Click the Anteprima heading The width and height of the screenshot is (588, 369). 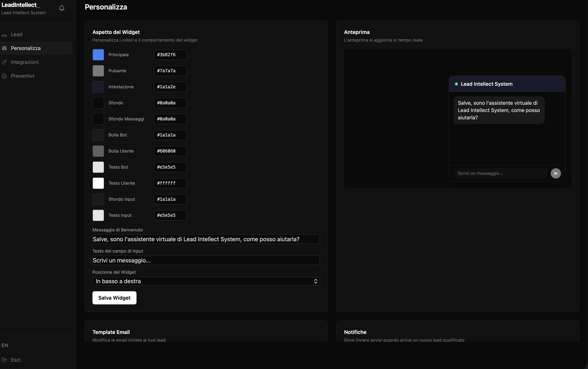[357, 32]
